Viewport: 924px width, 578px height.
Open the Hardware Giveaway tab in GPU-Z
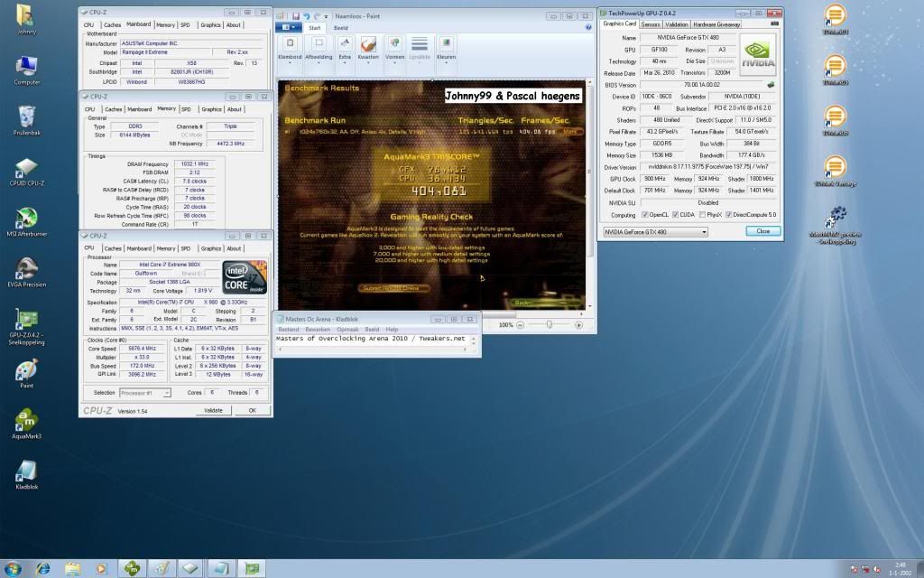(x=716, y=24)
